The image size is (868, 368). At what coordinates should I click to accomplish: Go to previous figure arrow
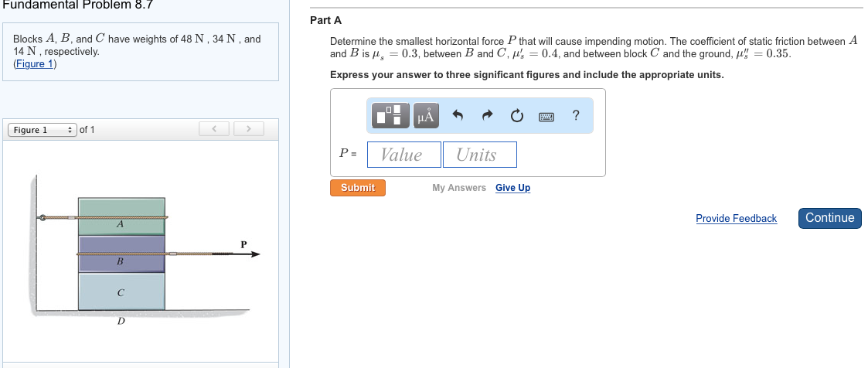(215, 129)
